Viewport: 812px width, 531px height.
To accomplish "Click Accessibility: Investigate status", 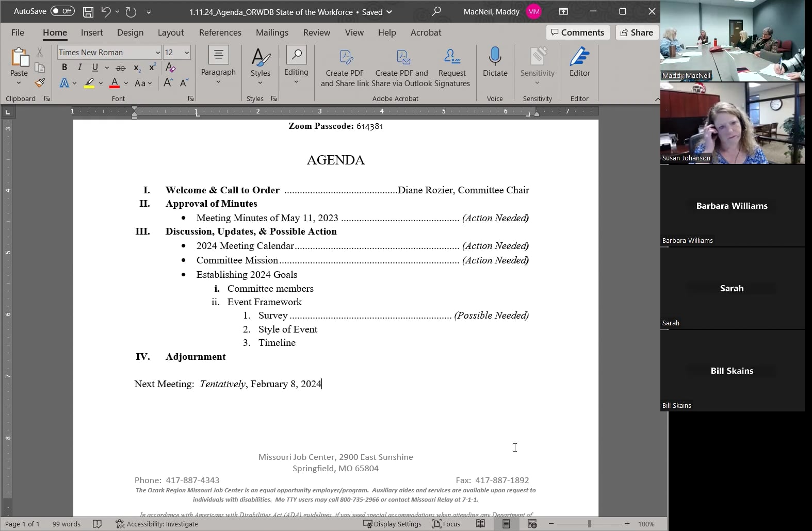I will coord(157,524).
